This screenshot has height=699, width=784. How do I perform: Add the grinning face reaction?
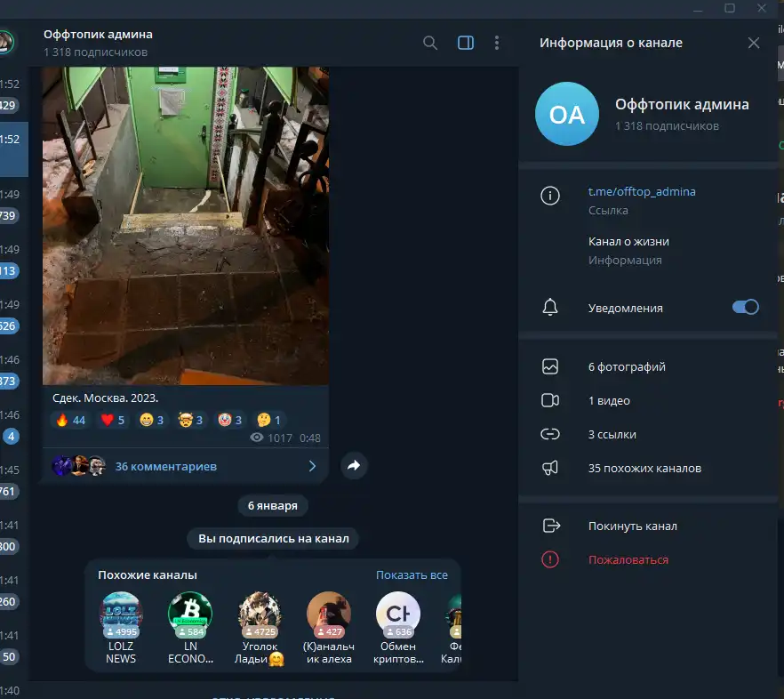click(x=151, y=421)
